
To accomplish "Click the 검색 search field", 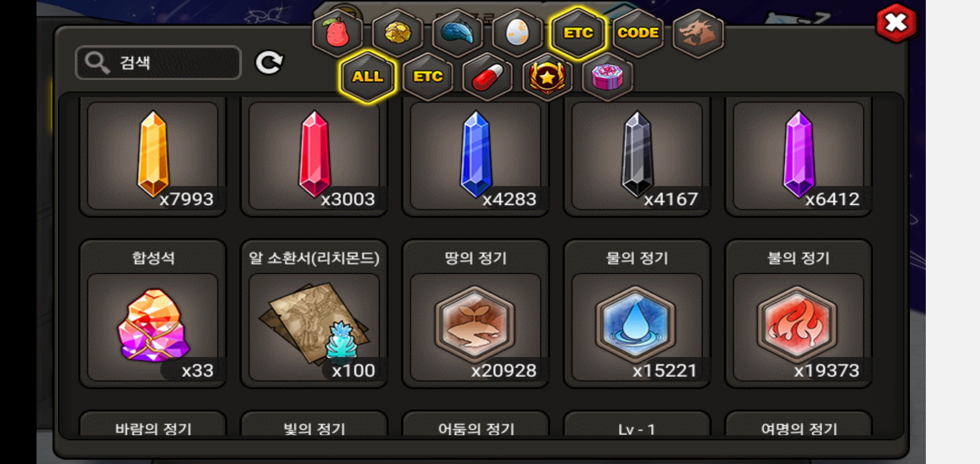I will tap(158, 63).
